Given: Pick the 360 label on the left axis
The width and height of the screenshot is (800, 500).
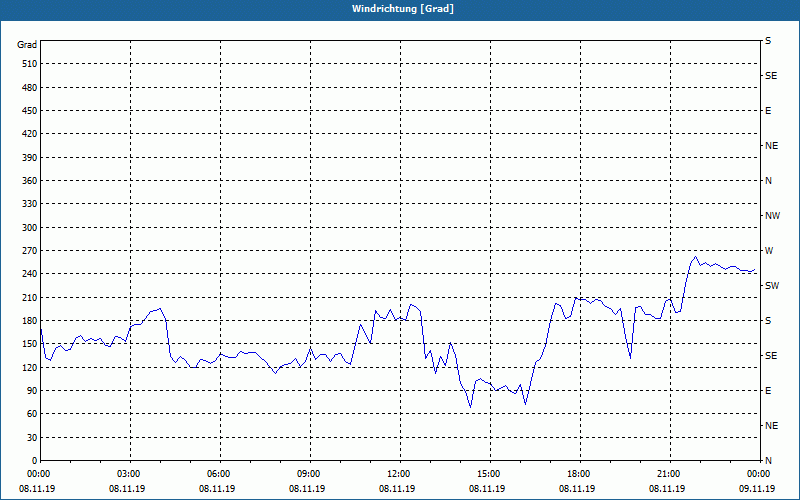Looking at the screenshot, I should 30,181.
